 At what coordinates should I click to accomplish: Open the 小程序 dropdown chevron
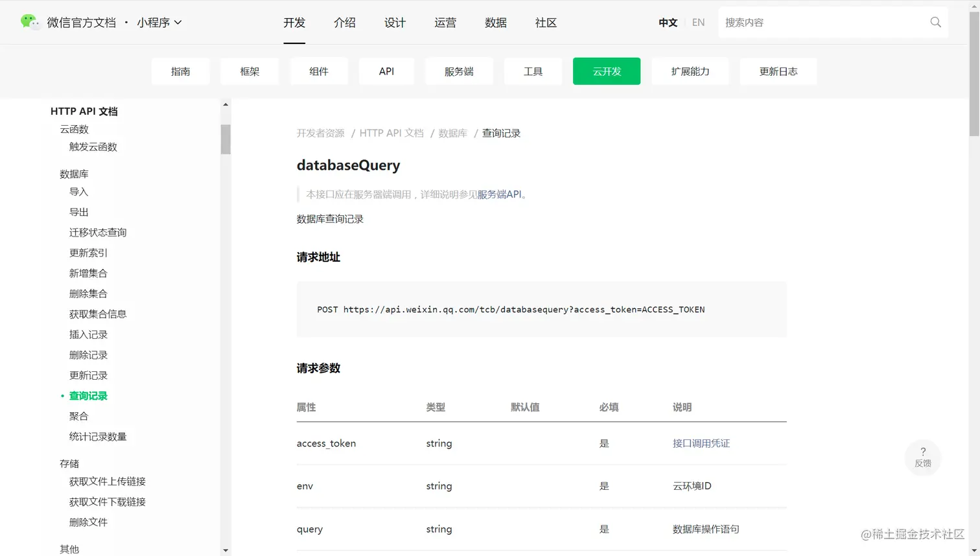pos(178,22)
